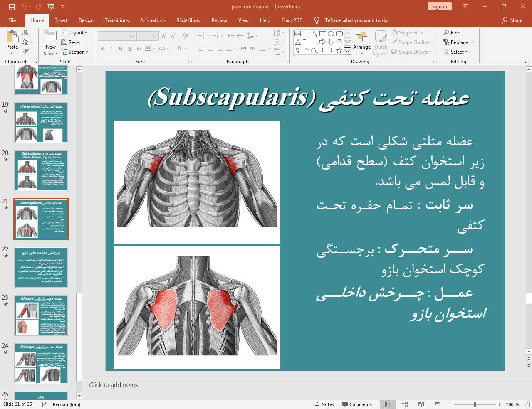Adjust the zoom slider handle

point(475,404)
